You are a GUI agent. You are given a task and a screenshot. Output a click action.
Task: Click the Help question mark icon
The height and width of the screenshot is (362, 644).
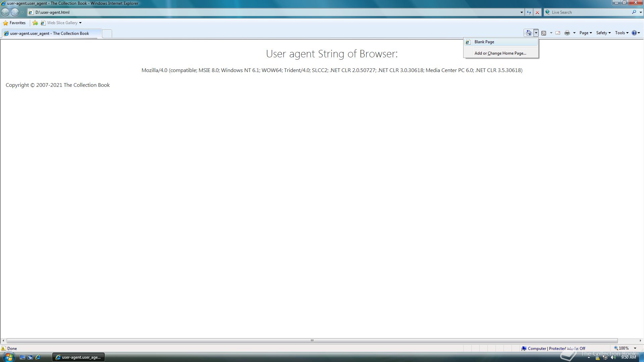tap(634, 33)
